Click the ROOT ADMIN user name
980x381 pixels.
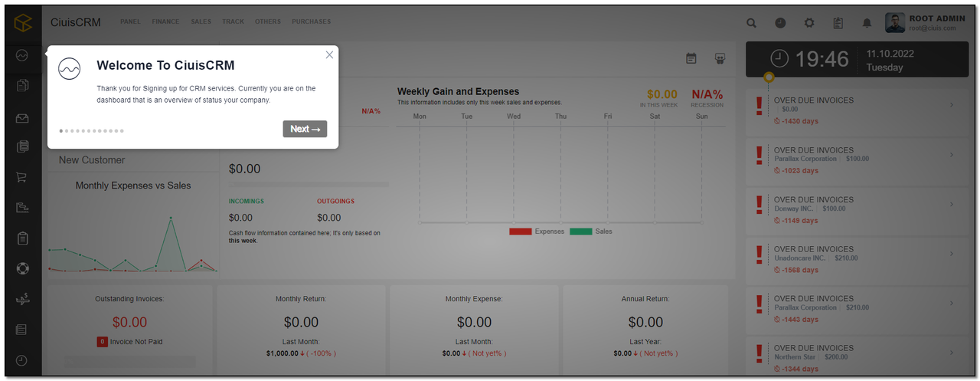click(937, 18)
